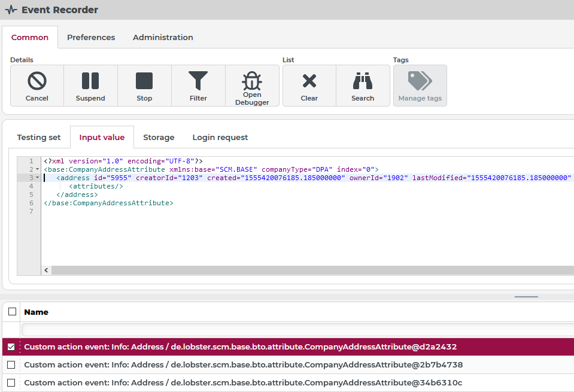Click the <attributes/> line in editor
The image size is (574, 392).
[x=96, y=186]
